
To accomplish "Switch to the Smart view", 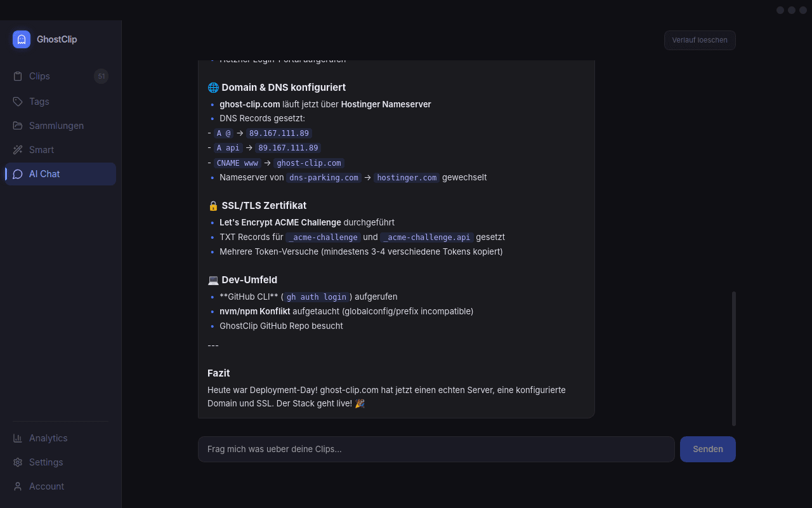I will 41,150.
